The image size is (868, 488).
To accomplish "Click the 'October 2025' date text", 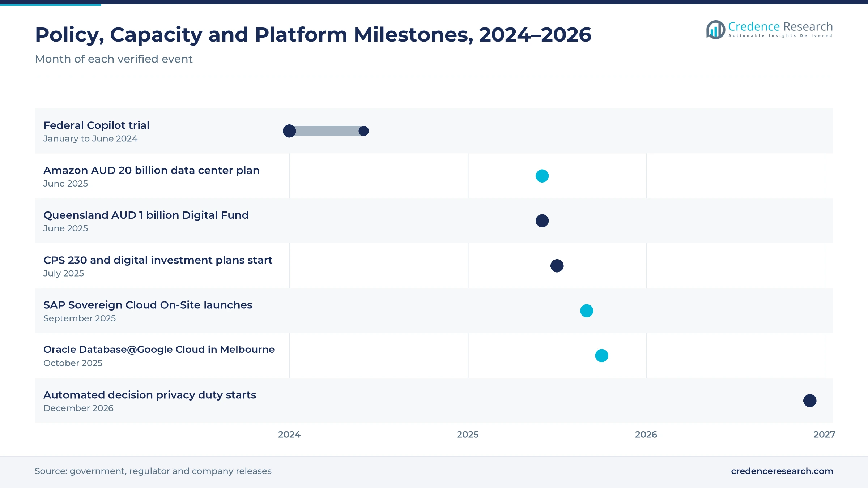I will coord(73,363).
